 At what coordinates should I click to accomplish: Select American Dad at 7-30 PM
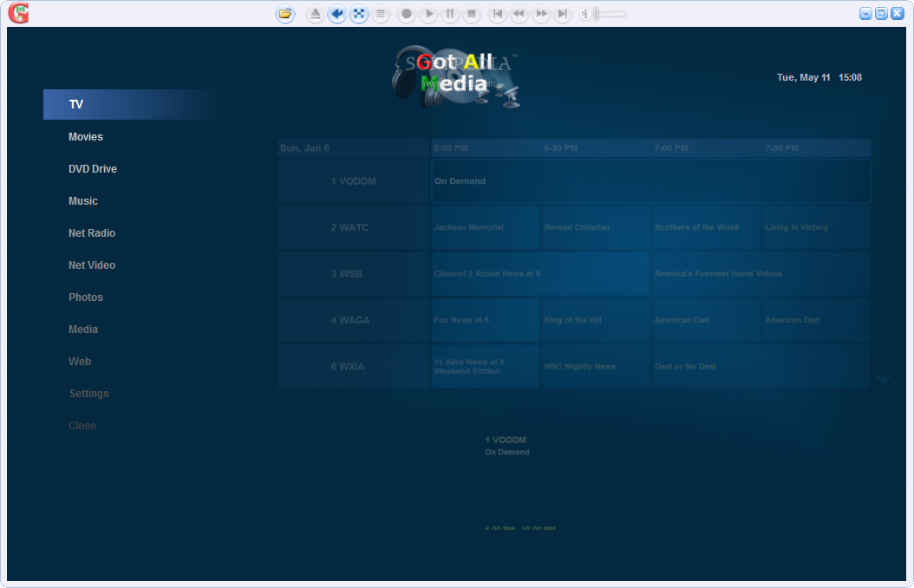click(x=817, y=320)
